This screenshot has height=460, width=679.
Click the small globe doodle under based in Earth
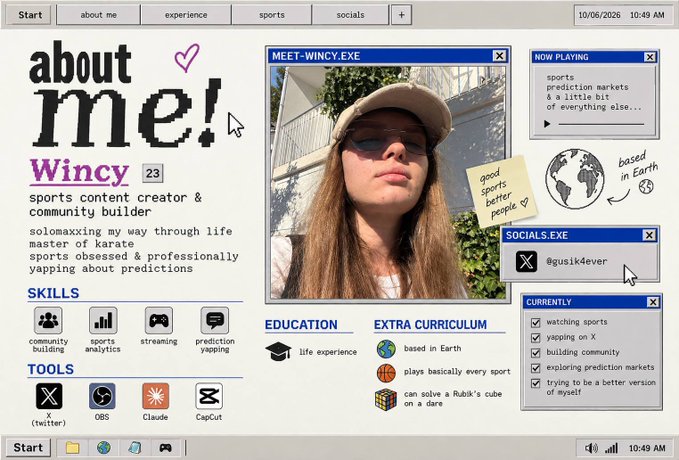[x=646, y=186]
